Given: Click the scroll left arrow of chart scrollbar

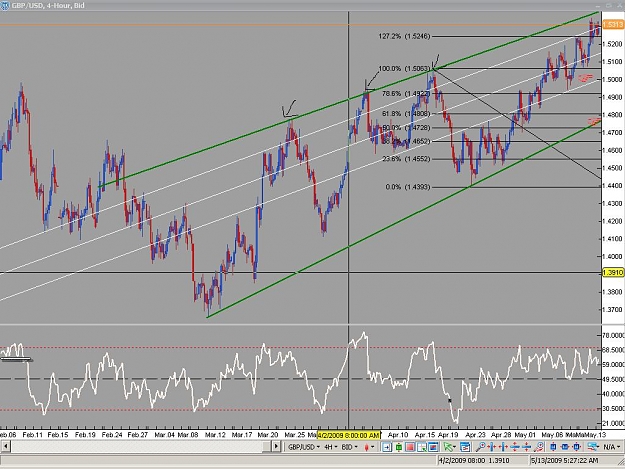Looking at the screenshot, I should [5, 447].
